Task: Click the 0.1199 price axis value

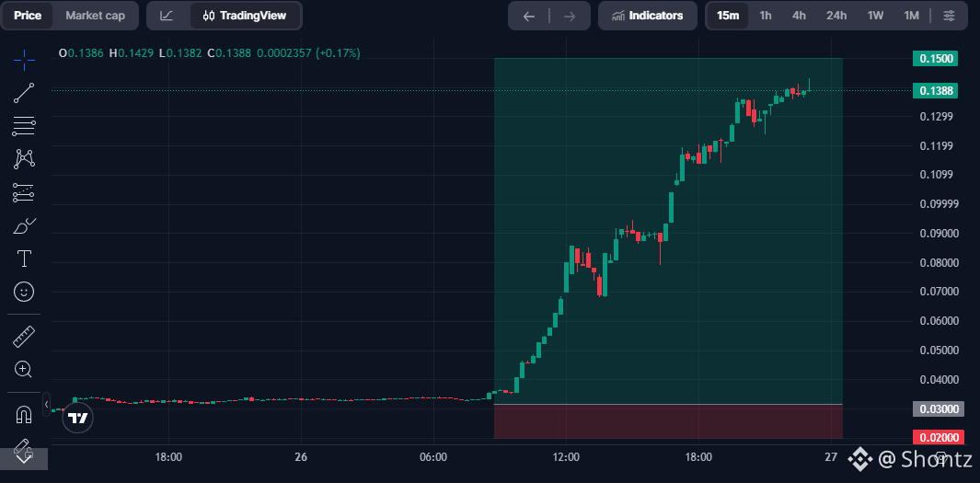Action: 936,145
